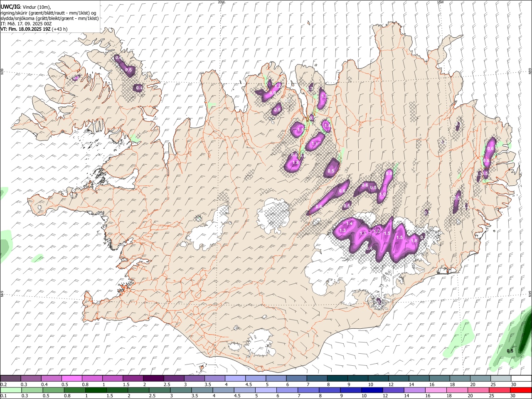Select the snow legend swatch starting at 4
The height and width of the screenshot is (399, 532).
(x=235, y=379)
